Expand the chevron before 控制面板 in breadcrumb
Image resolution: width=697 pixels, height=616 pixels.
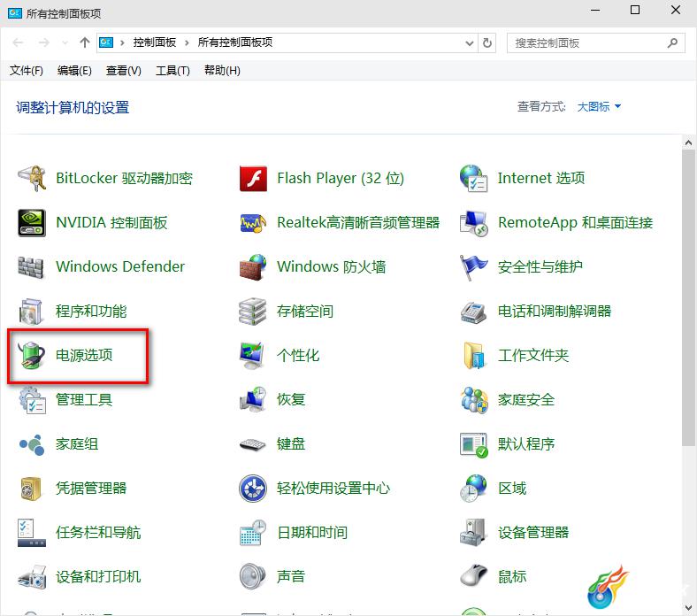click(x=122, y=42)
